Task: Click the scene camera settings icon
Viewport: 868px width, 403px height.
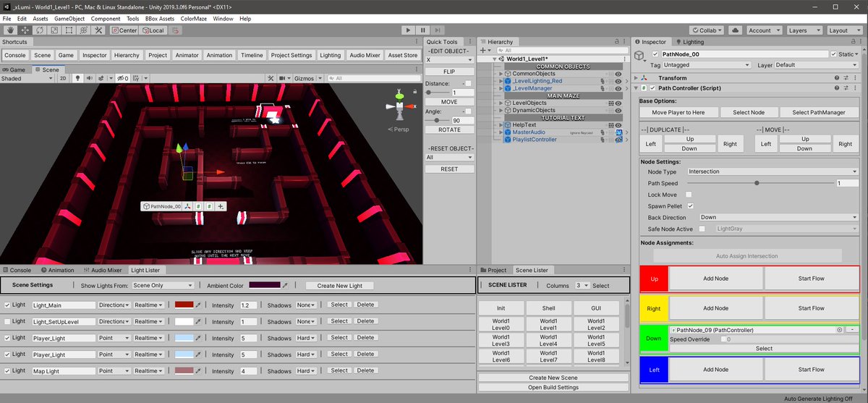Action: (x=283, y=78)
